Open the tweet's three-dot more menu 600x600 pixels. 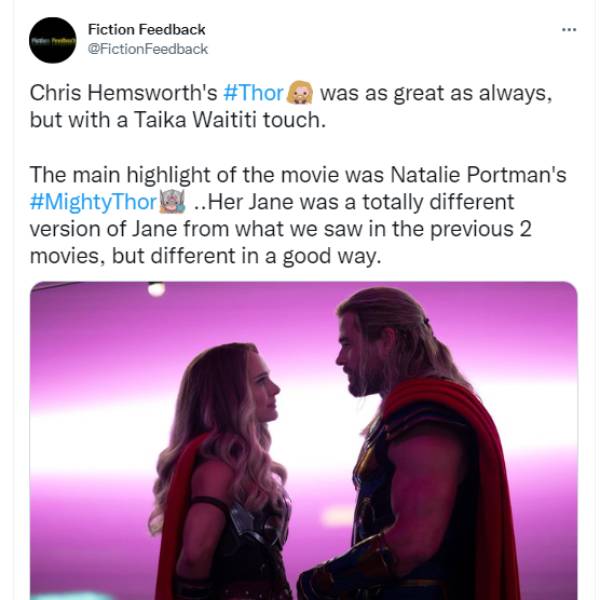pyautogui.click(x=569, y=29)
